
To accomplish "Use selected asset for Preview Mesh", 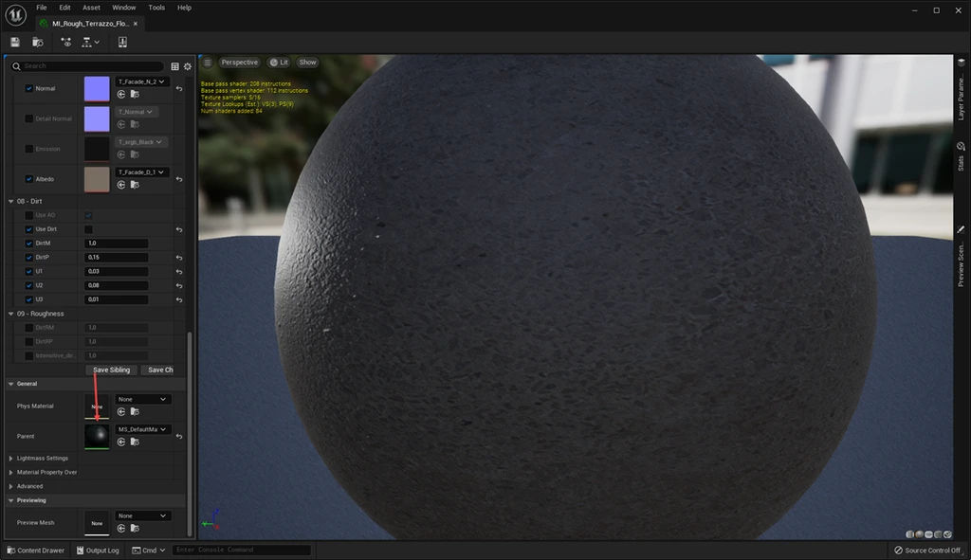I will 121,528.
